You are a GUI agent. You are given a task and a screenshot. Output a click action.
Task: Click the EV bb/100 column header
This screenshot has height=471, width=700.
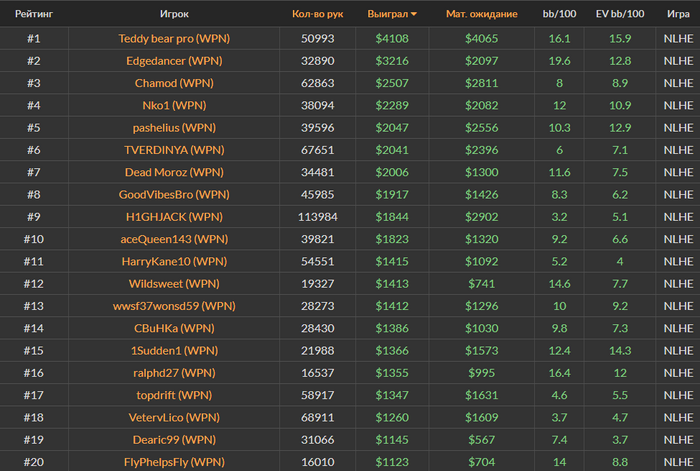[x=620, y=14]
